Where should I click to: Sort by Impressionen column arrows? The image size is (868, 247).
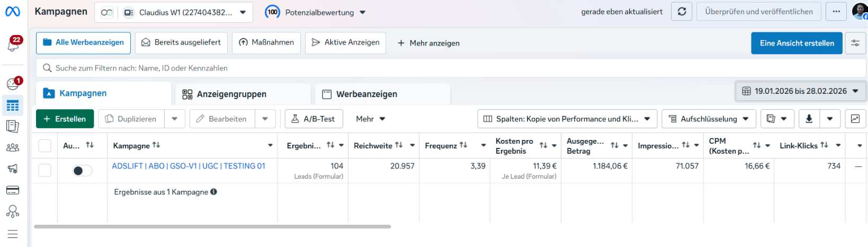686,145
